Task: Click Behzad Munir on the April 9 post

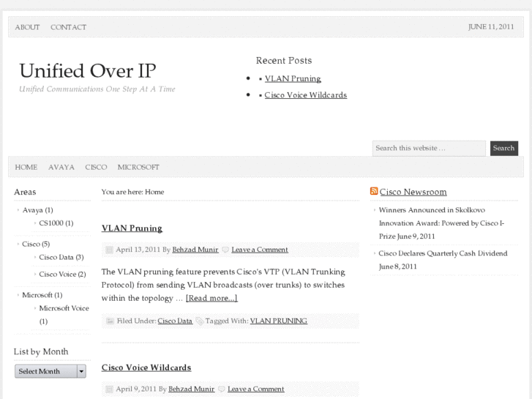Action: tap(191, 389)
